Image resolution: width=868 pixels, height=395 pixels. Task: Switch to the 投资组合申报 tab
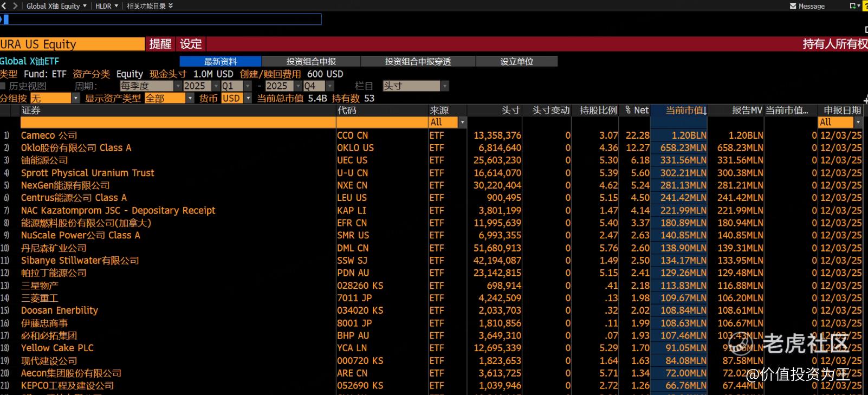[x=311, y=62]
